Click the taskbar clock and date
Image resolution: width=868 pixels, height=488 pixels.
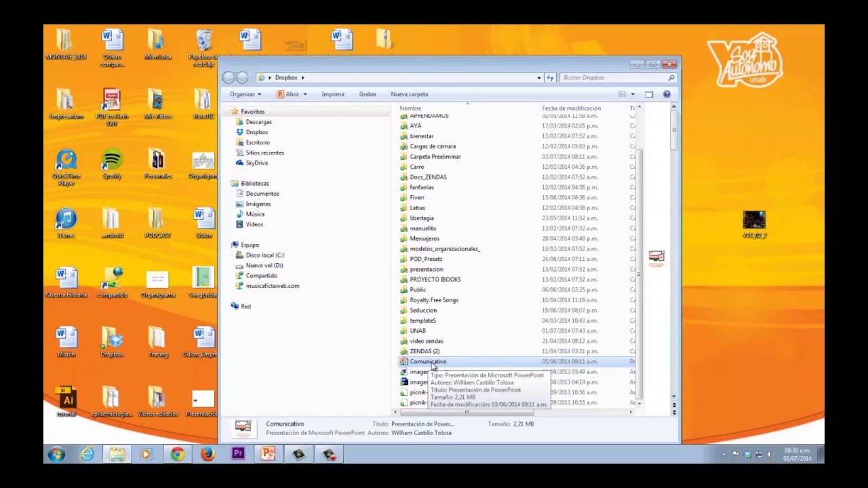click(x=797, y=454)
